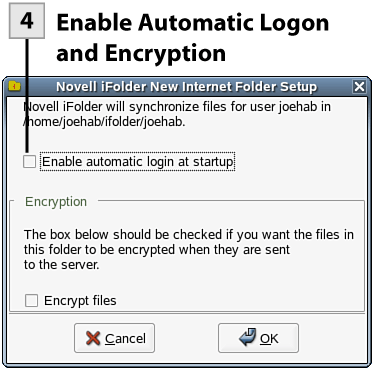374x370 pixels.
Task: Confirm setup with the OK button
Action: point(258,338)
